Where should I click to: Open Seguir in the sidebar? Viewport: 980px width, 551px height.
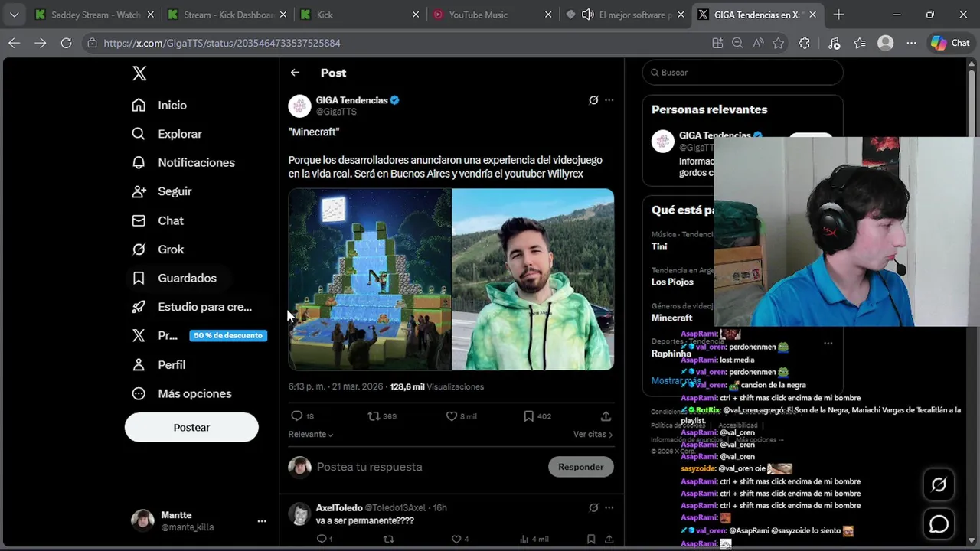click(x=162, y=191)
